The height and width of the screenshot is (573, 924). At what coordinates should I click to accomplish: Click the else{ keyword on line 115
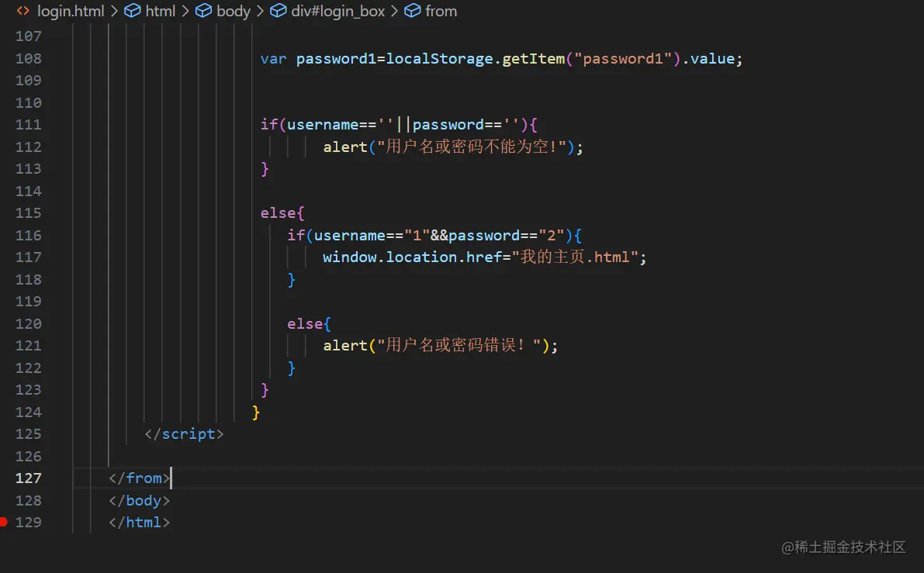282,213
